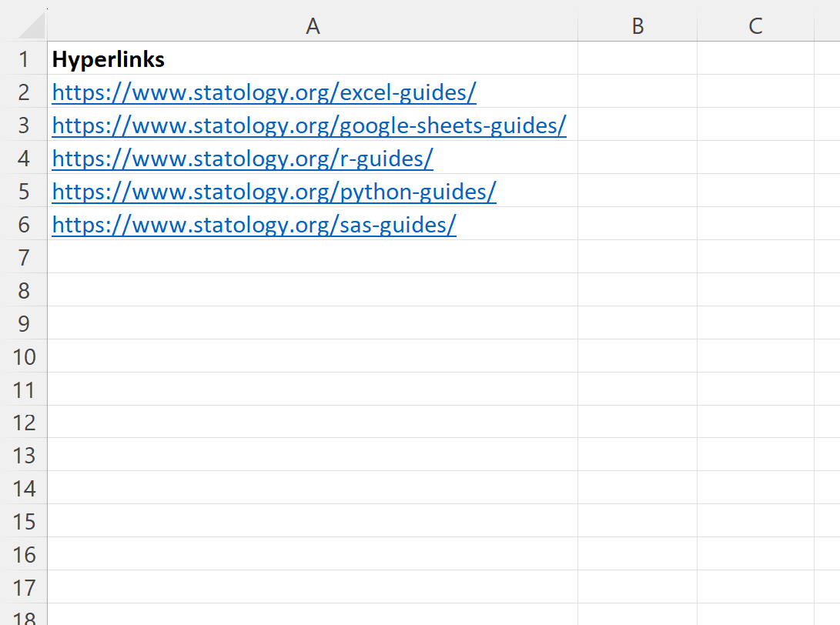Screen dimensions: 840x625
Task: Click the select-all triangle corner icon
Action: 31,25
